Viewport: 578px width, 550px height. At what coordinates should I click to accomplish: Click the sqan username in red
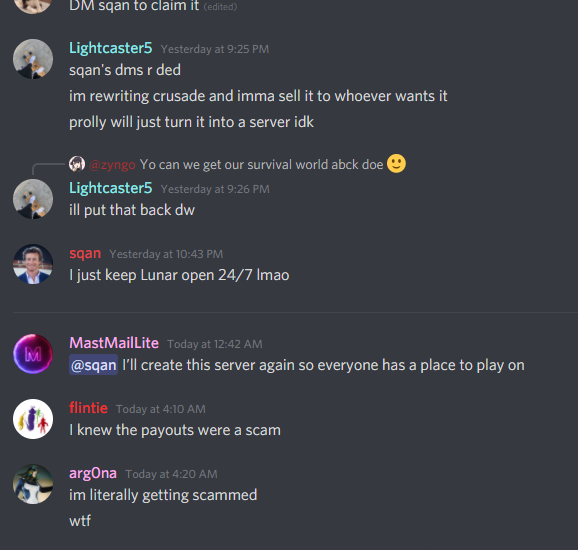point(85,253)
